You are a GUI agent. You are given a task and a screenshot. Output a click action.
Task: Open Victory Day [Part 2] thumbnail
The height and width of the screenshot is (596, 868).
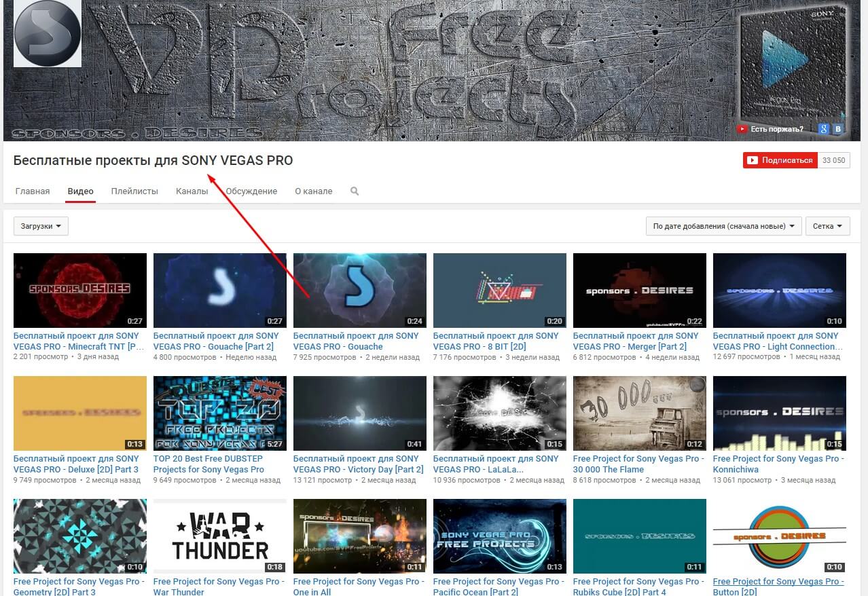[360, 413]
